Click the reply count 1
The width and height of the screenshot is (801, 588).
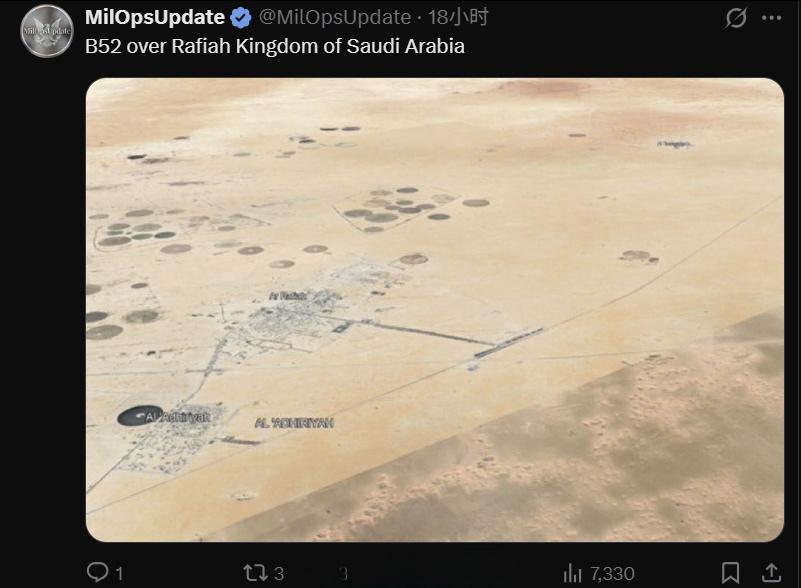click(x=119, y=574)
